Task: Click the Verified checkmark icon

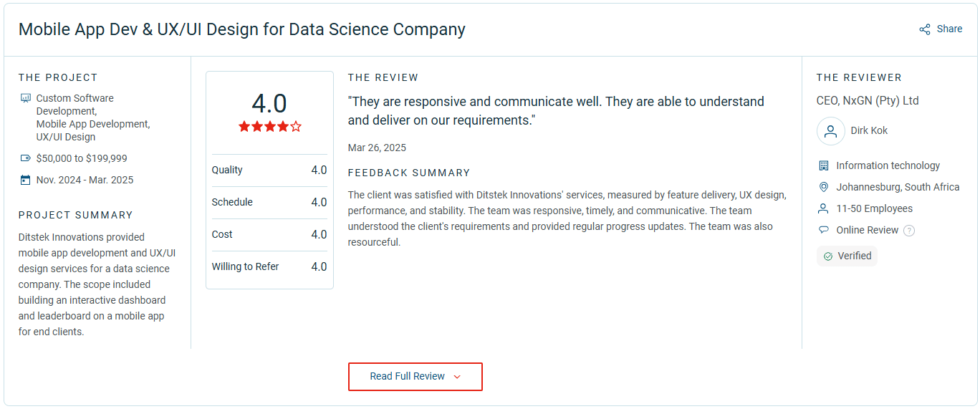Action: pos(828,256)
